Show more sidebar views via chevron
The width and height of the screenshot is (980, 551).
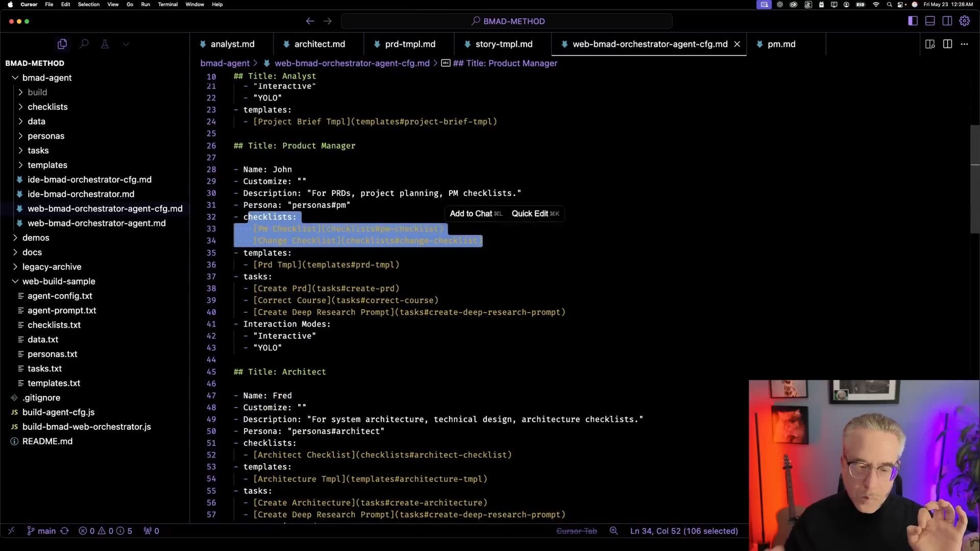126,44
